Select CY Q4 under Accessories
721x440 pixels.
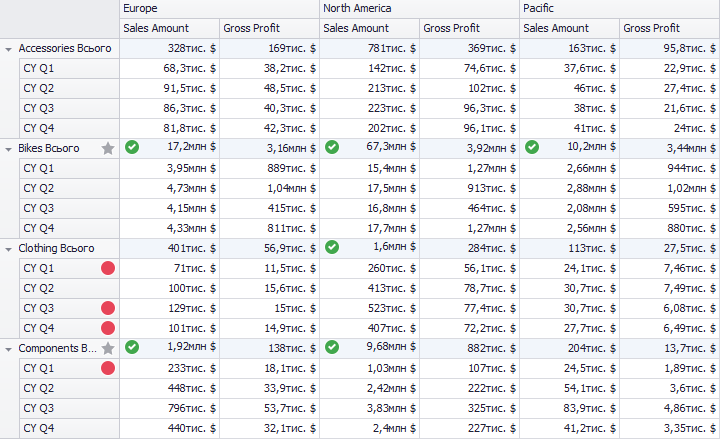[69, 128]
